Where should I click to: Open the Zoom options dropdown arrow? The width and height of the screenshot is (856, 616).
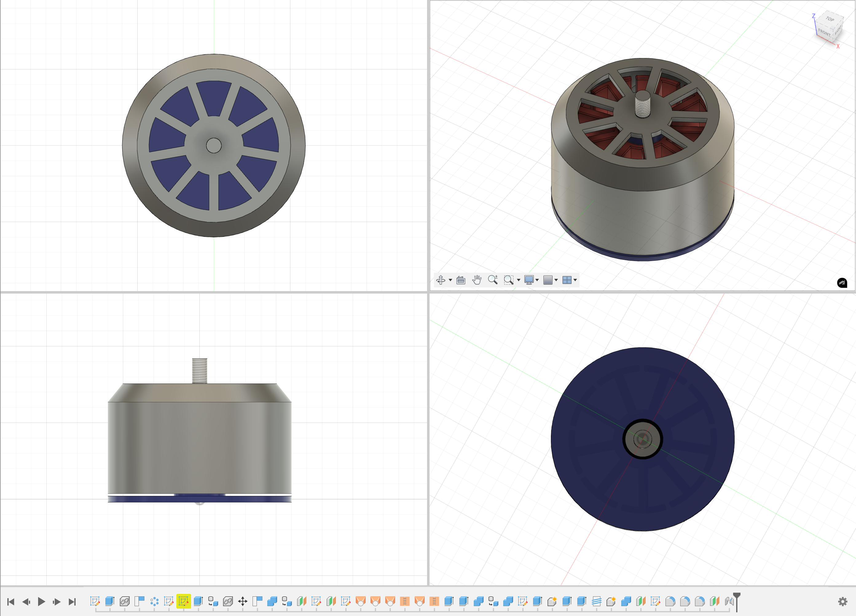click(519, 280)
